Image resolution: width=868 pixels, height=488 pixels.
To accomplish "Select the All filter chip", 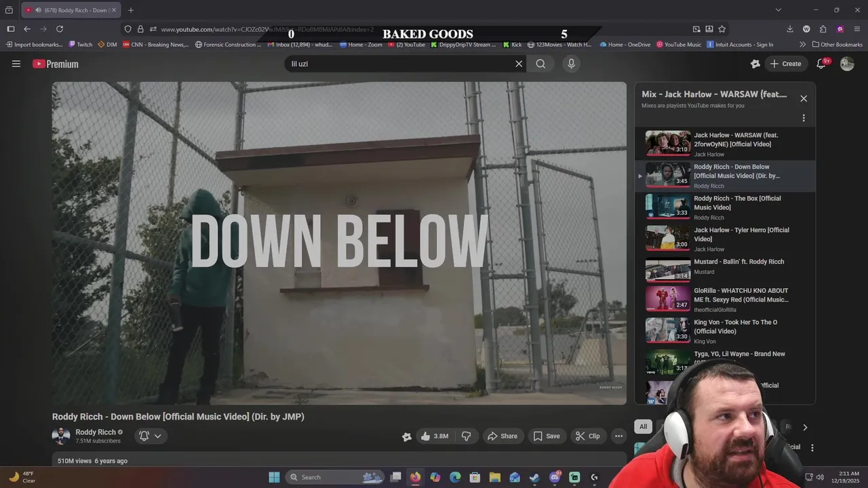I will 643,426.
